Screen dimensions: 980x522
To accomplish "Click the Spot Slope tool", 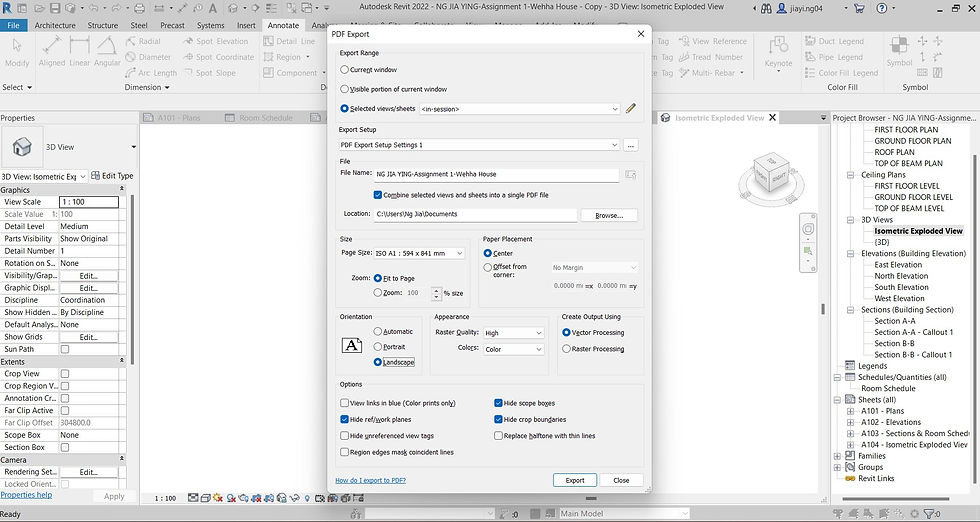I will tap(209, 73).
